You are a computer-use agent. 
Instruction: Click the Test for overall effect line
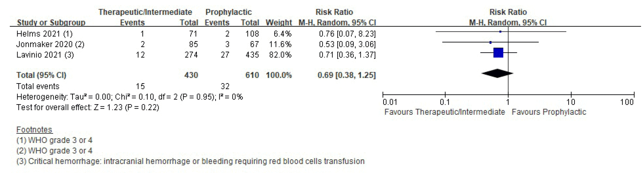point(88,107)
